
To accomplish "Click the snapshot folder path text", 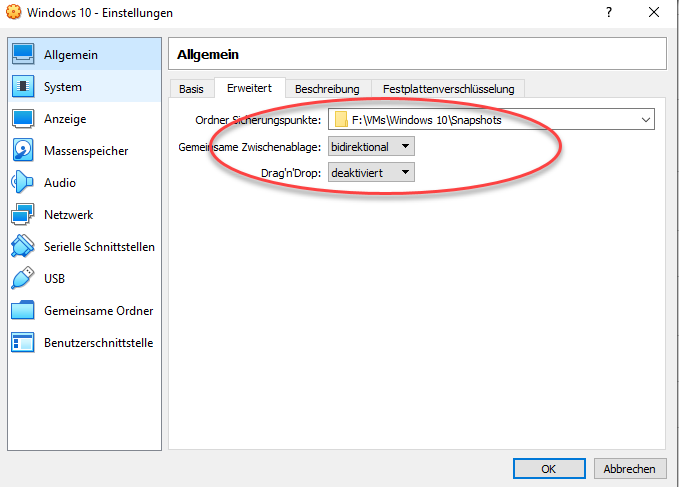I will click(x=427, y=120).
